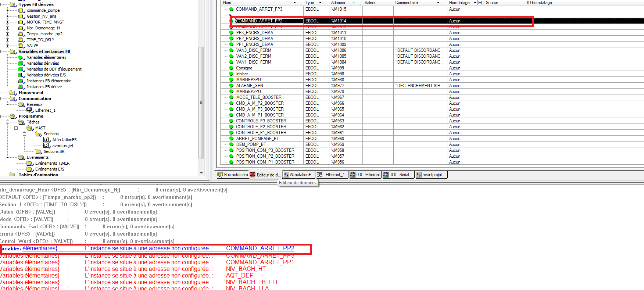The image size is (644, 290).
Task: Open the Nom column filter dropdown
Action: click(x=294, y=3)
